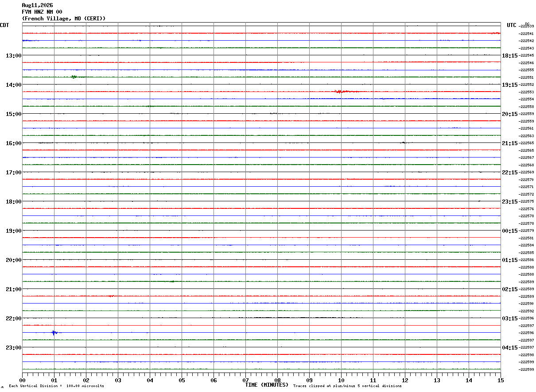The image size is (536, 392).
Task: Click the vertical division microvolts note
Action: (x=56, y=386)
